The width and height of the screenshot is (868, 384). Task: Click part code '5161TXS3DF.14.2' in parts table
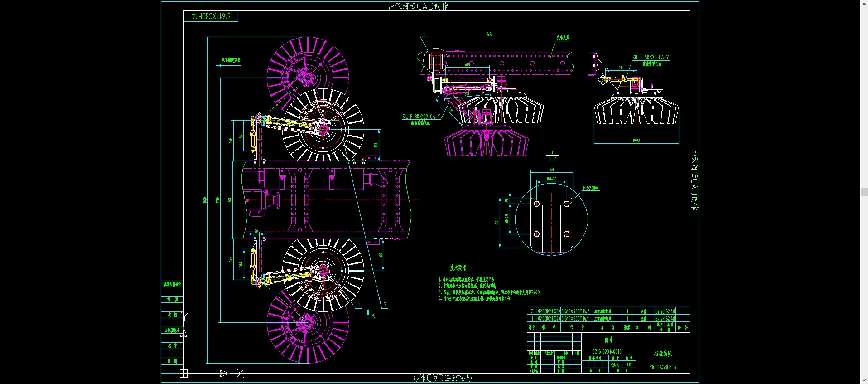575,311
